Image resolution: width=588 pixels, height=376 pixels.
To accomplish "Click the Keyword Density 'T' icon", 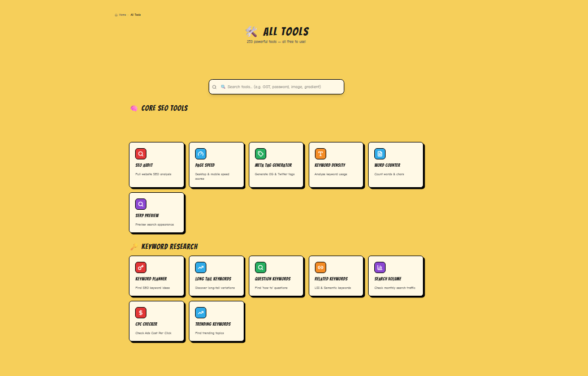I will [320, 153].
